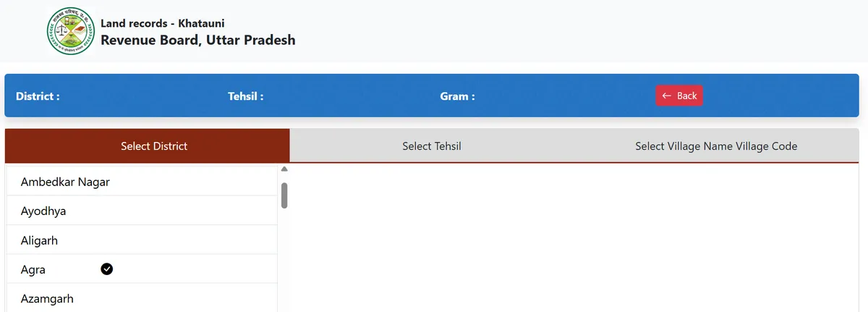Choose Ambedkar Nagar from the district list
This screenshot has width=868, height=312.
[x=65, y=182]
